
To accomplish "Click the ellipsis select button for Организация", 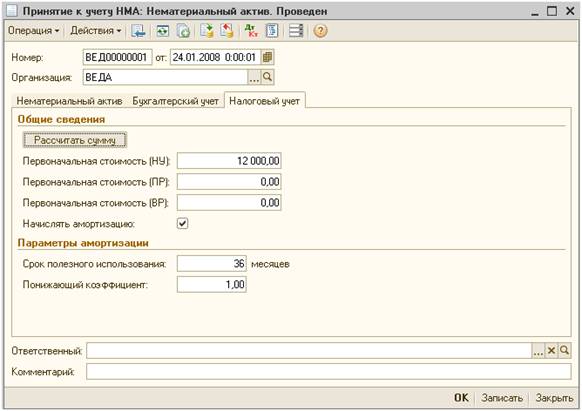I will 254,77.
